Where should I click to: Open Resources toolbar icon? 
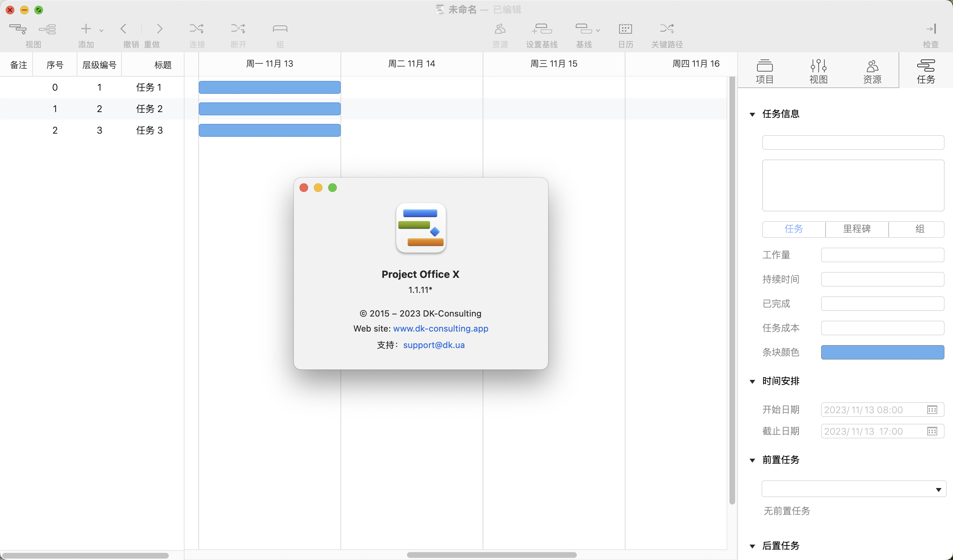[500, 29]
